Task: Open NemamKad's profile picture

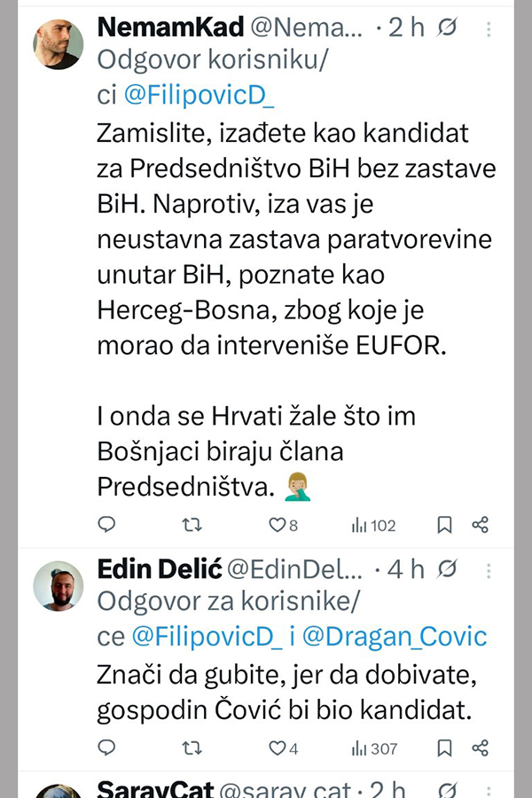Action: click(59, 44)
